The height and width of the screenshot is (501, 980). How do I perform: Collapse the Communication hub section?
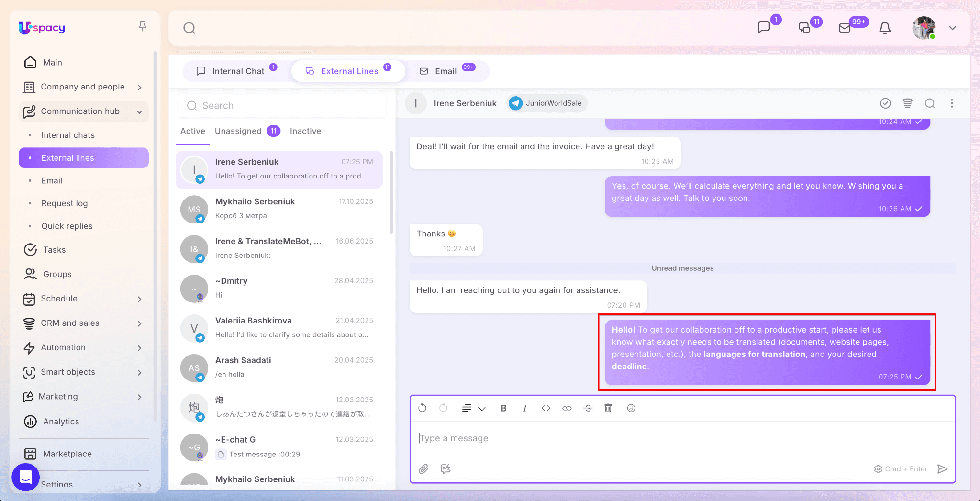click(139, 111)
